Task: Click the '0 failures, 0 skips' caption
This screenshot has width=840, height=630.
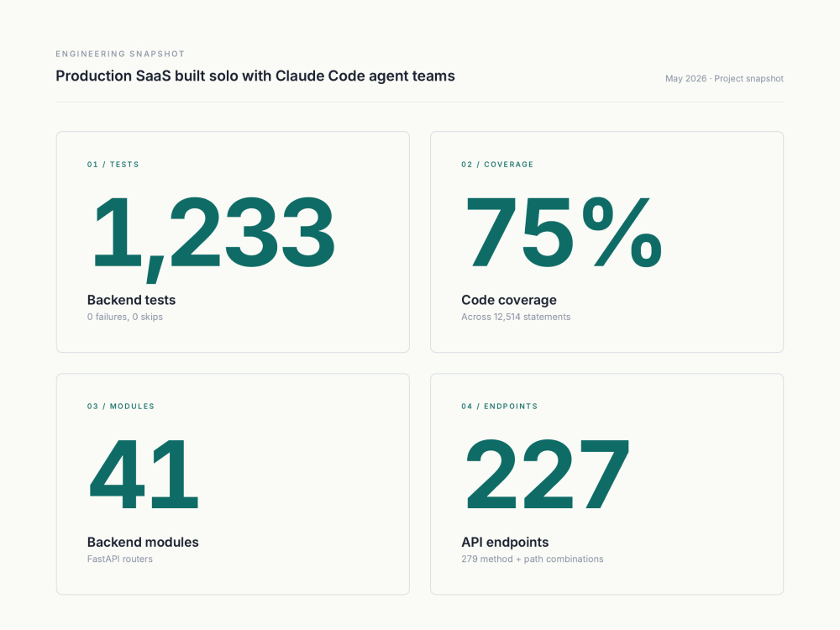Action: (125, 317)
